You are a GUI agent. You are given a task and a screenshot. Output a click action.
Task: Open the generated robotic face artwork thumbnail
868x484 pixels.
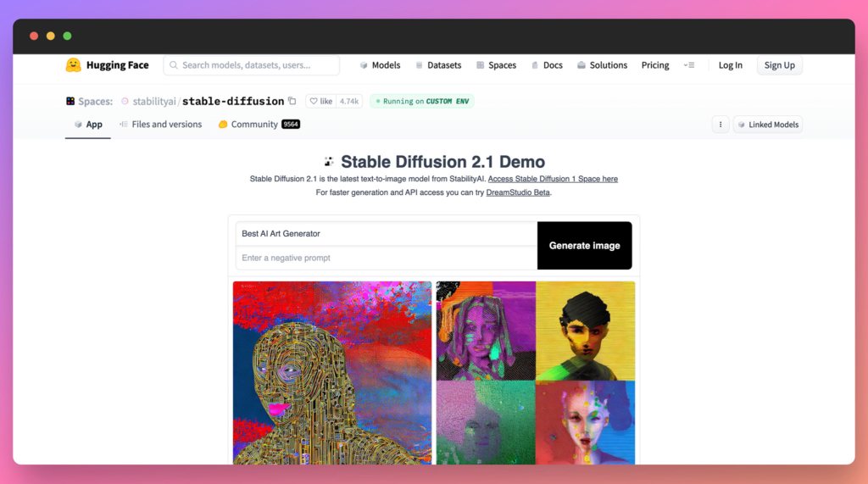point(332,373)
